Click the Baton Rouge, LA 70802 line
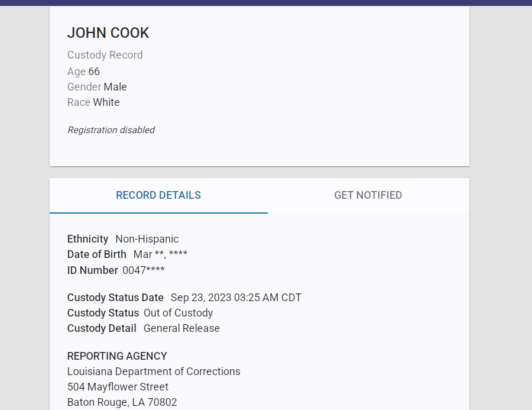Screen dimensions: 532x410 (x=122, y=402)
